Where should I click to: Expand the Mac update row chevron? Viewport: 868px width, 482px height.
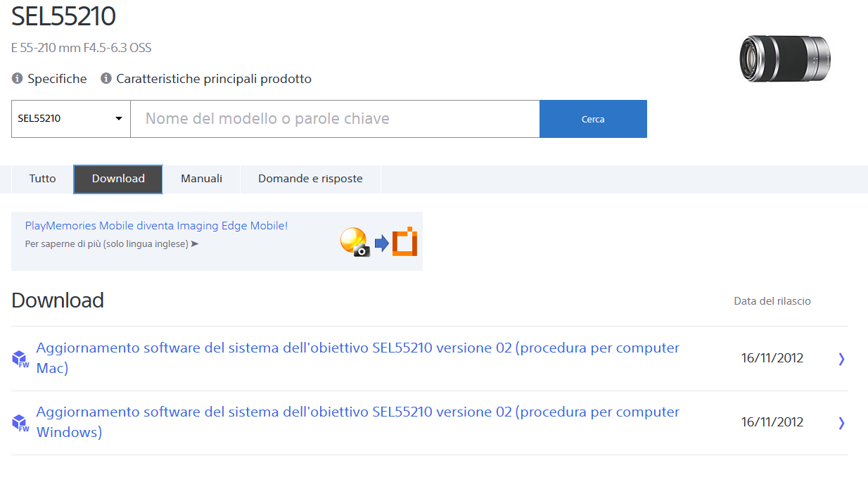click(x=841, y=359)
